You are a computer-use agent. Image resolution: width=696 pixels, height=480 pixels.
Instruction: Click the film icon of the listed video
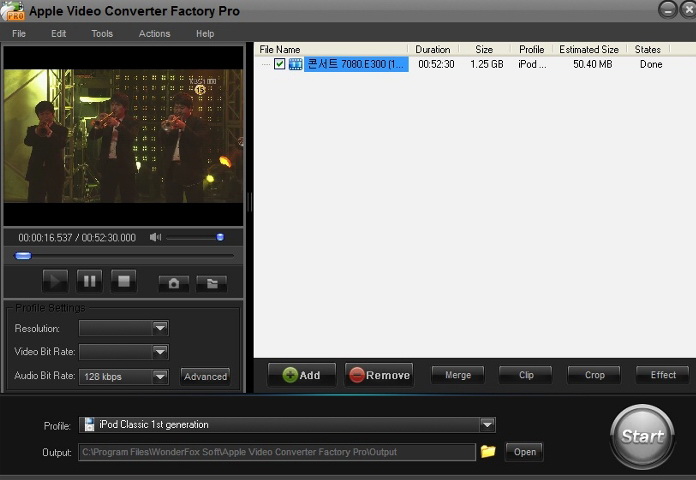tap(296, 65)
